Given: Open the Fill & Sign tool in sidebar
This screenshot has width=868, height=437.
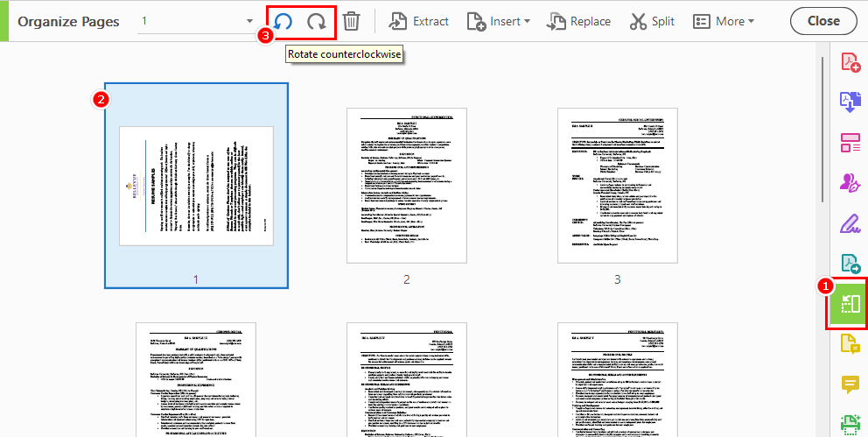Looking at the screenshot, I should coord(850,222).
